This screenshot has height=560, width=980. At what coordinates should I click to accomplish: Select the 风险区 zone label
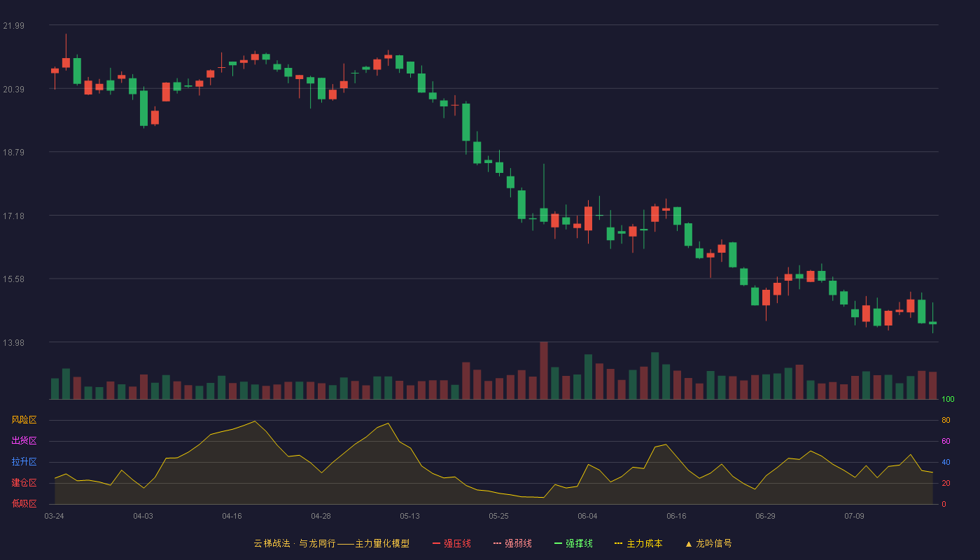[24, 420]
